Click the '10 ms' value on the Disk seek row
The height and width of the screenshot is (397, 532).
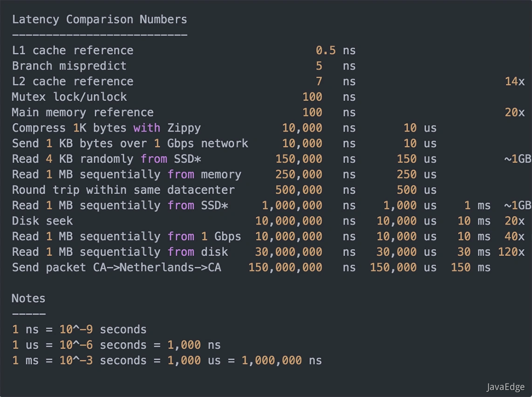coord(474,221)
